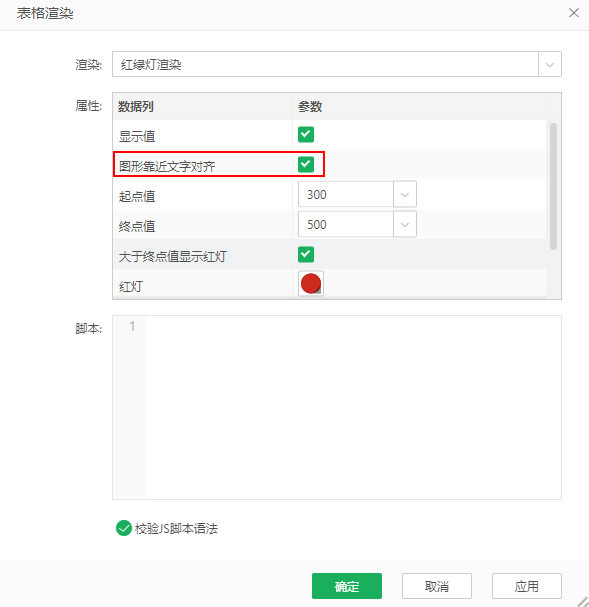Click the 应用 button
Image resolution: width=589 pixels, height=607 pixels.
pyautogui.click(x=527, y=586)
